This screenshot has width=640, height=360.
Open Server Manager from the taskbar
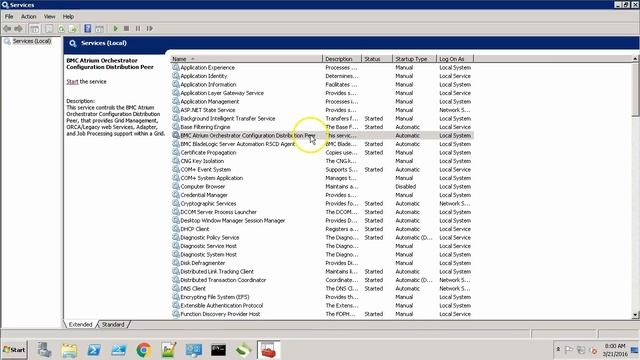(x=44, y=350)
